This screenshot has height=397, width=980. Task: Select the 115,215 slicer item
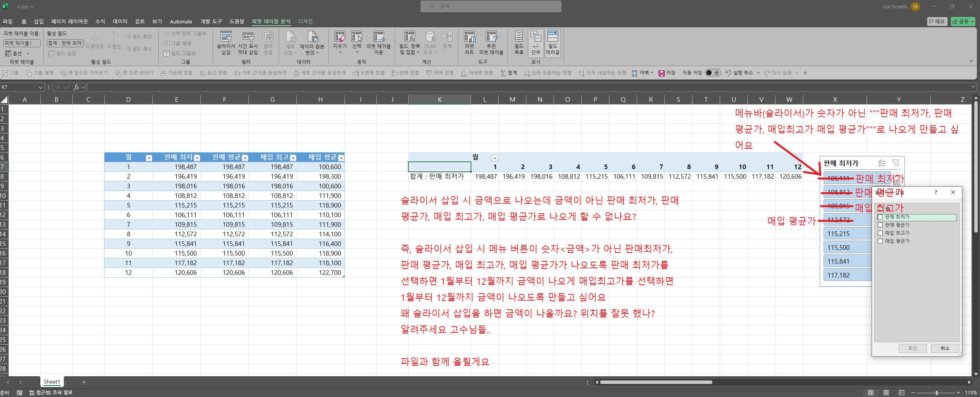point(848,234)
